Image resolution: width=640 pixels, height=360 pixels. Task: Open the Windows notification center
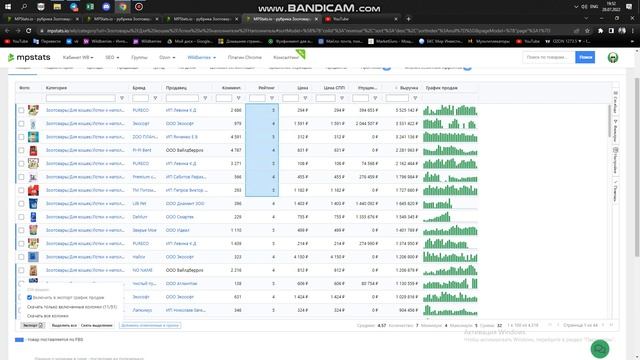tap(629, 7)
